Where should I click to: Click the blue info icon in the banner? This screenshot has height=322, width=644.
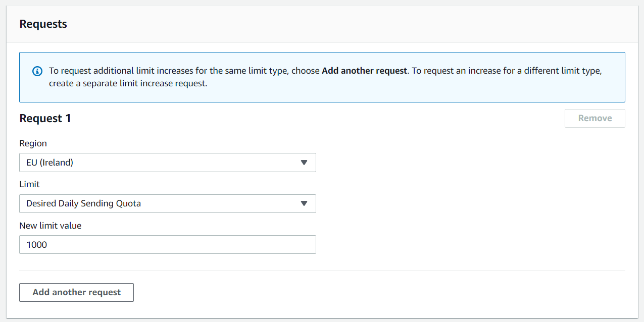coord(37,71)
